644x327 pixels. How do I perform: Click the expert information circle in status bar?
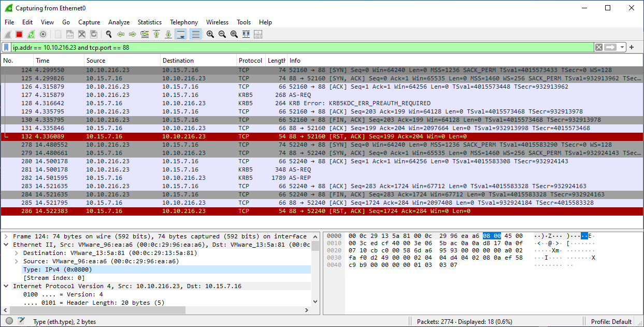[9, 321]
